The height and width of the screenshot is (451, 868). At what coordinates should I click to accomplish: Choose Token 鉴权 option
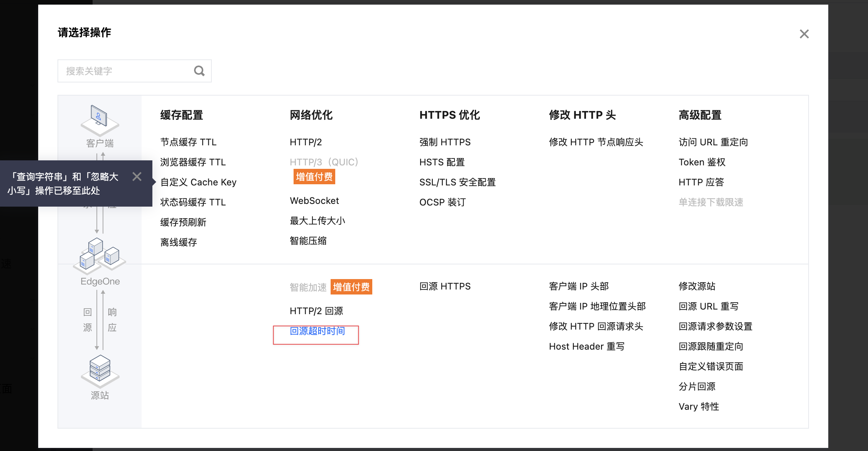pos(702,162)
